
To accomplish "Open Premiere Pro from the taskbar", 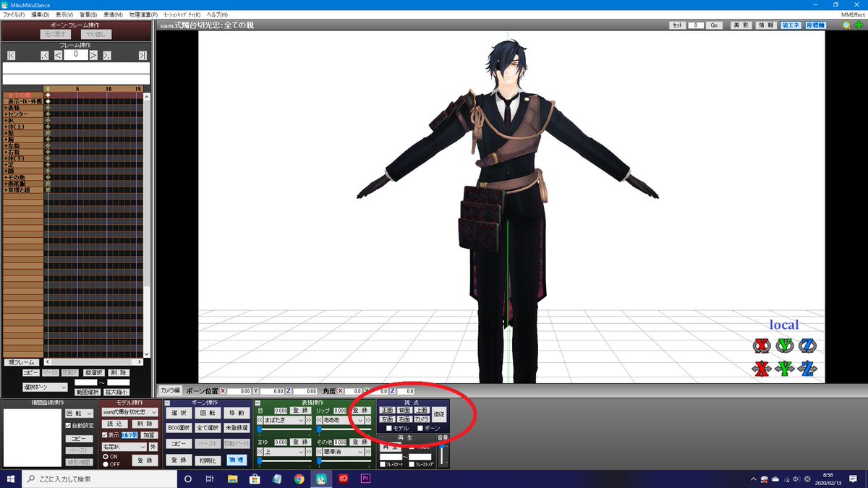I will (365, 479).
